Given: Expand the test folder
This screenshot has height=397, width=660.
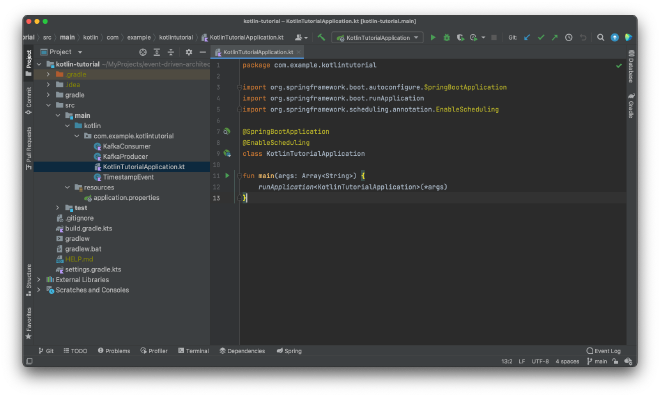Looking at the screenshot, I should click(x=58, y=208).
